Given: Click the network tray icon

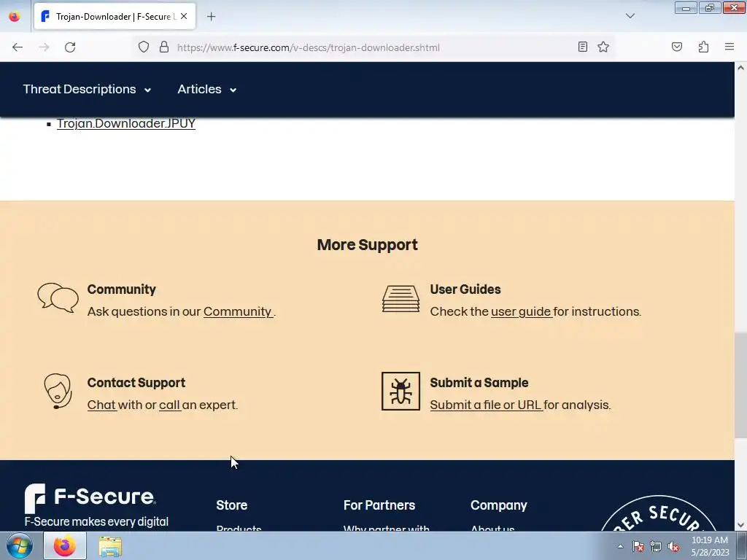Looking at the screenshot, I should [x=656, y=547].
